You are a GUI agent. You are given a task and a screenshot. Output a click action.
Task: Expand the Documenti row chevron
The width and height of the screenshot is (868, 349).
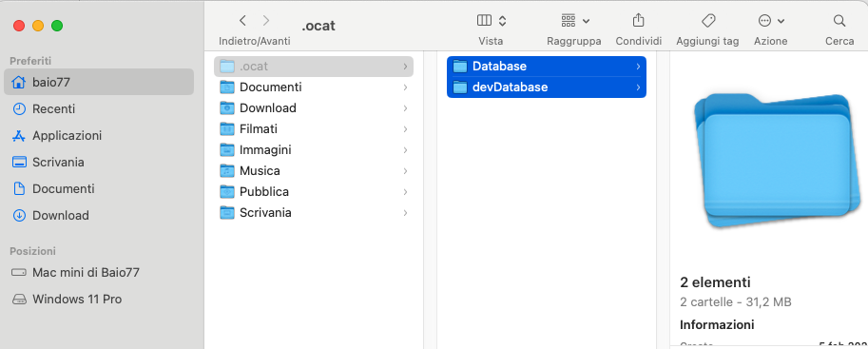(405, 87)
